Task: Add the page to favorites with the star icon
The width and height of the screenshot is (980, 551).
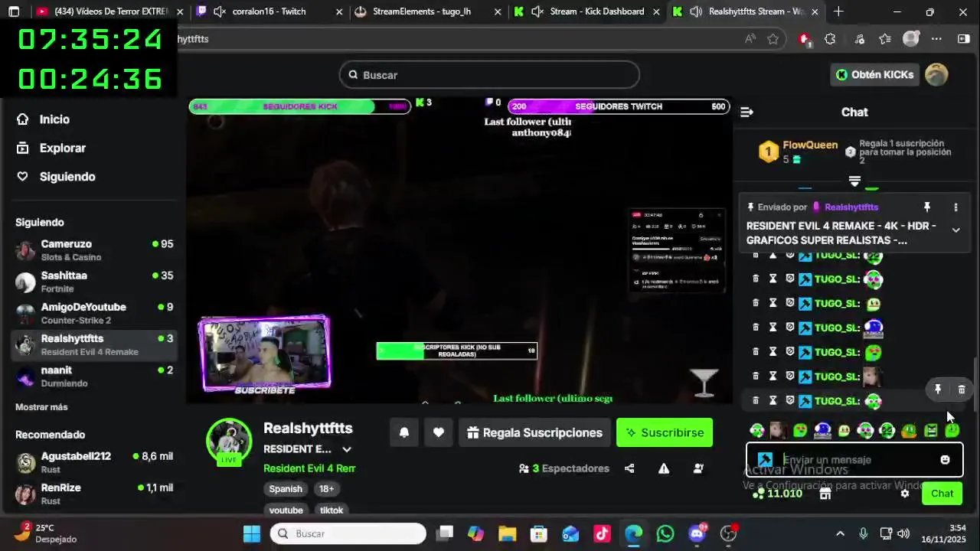Action: (773, 39)
